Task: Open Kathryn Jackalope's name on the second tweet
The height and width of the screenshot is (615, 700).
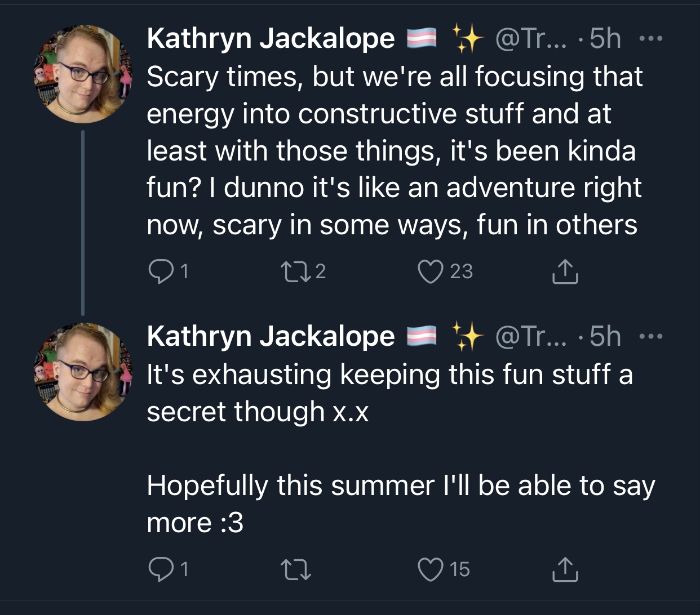Action: pos(271,336)
